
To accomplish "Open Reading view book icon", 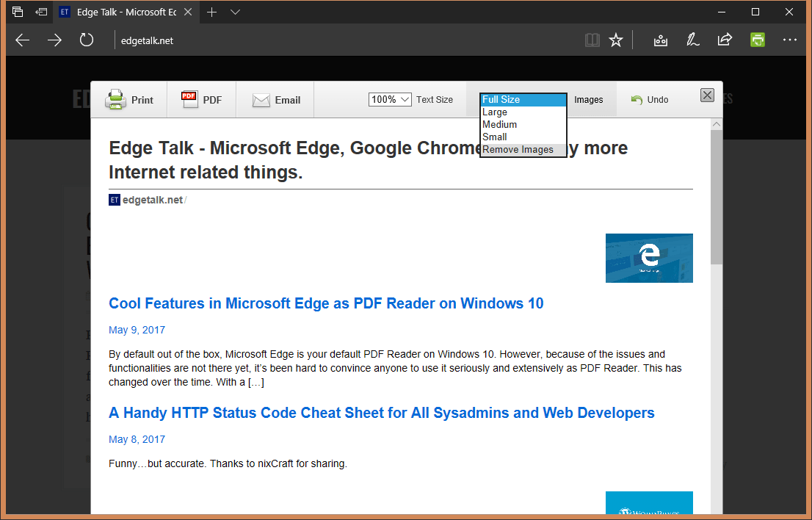I will (592, 40).
